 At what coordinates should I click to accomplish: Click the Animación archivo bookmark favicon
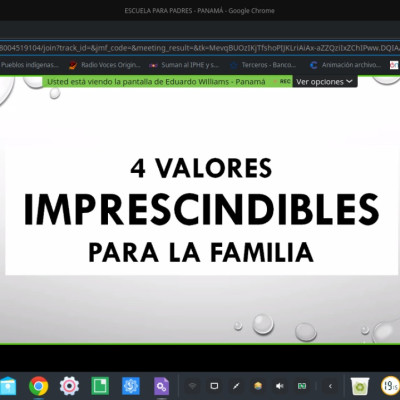(313, 65)
